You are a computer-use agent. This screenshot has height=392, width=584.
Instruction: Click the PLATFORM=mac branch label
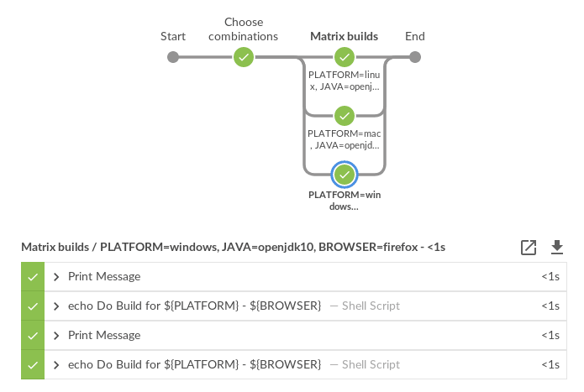point(344,139)
